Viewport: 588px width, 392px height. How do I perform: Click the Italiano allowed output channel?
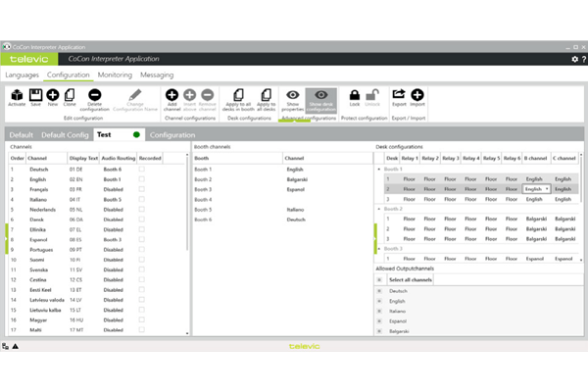[x=397, y=312]
